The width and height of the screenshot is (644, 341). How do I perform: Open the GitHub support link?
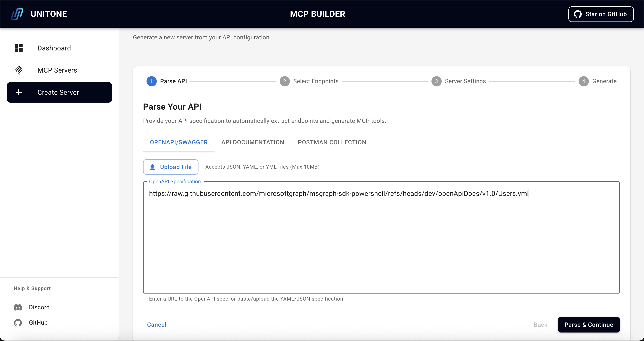(38, 323)
